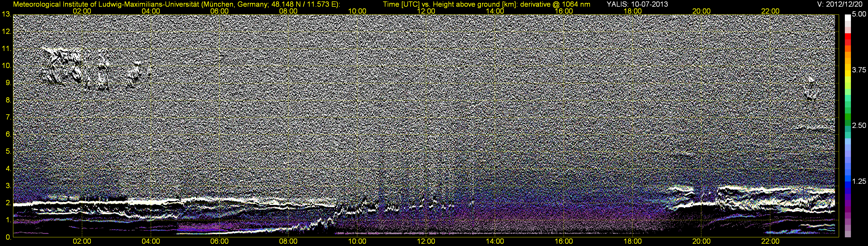Image resolution: width=868 pixels, height=246 pixels.
Task: Pick the 10 km height axis label
Action: click(6, 66)
